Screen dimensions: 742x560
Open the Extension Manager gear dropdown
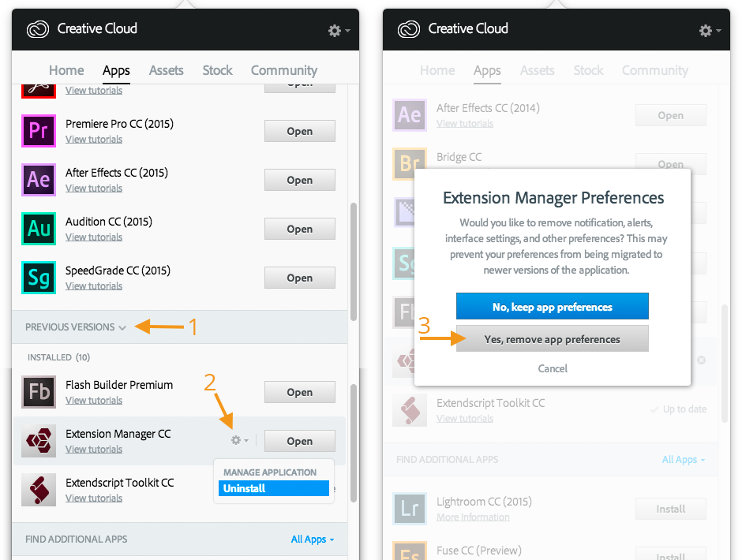[238, 440]
